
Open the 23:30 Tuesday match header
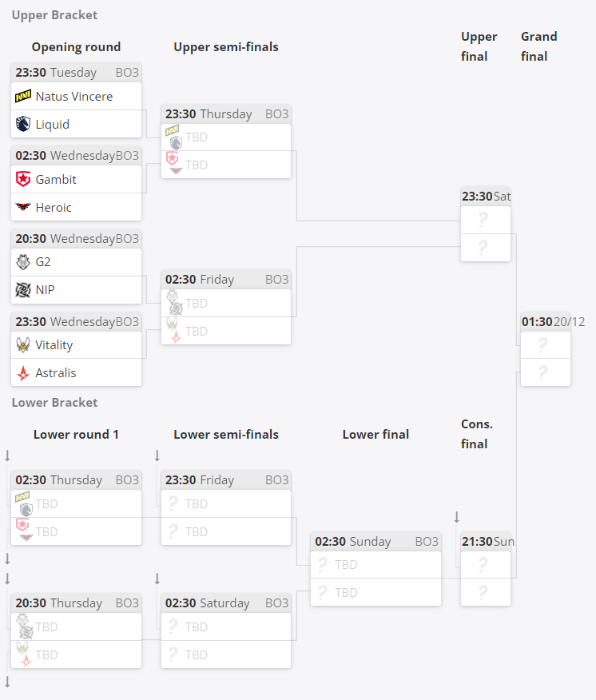tap(77, 73)
